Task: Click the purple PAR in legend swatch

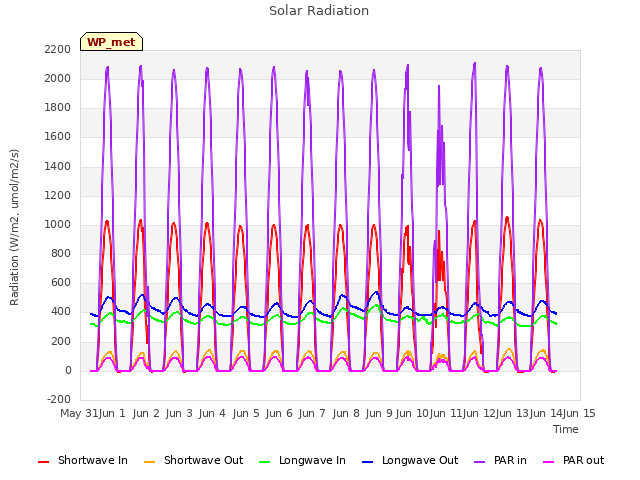Action: click(480, 462)
